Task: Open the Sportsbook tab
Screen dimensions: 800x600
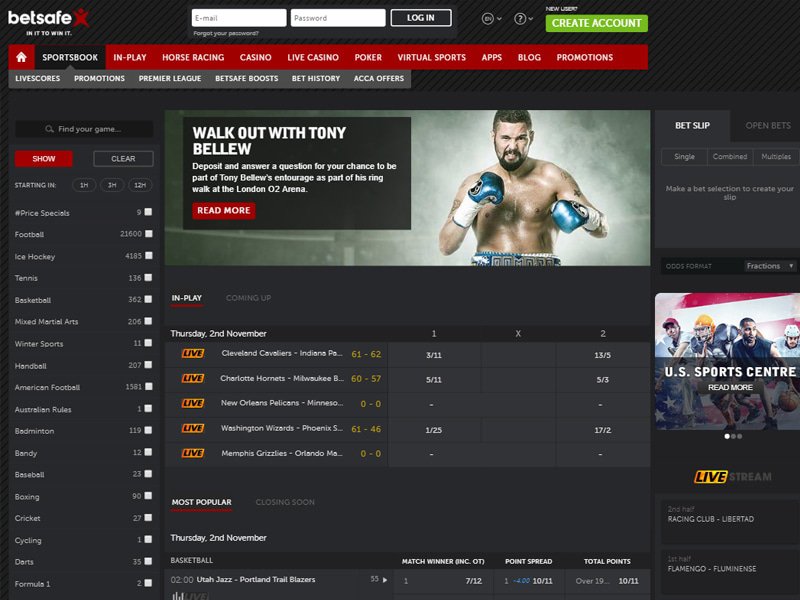Action: click(x=70, y=57)
